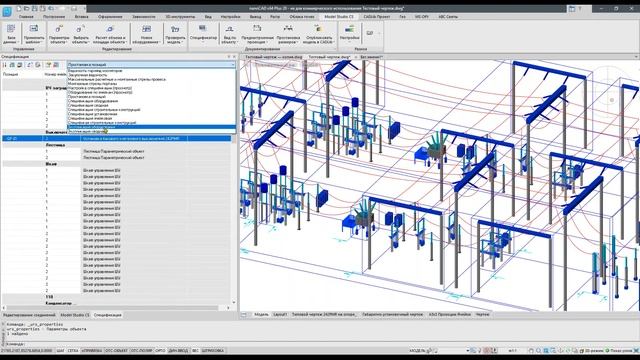640x360 pixels.
Task: Open the База данных ribbon button
Action: click(11, 33)
